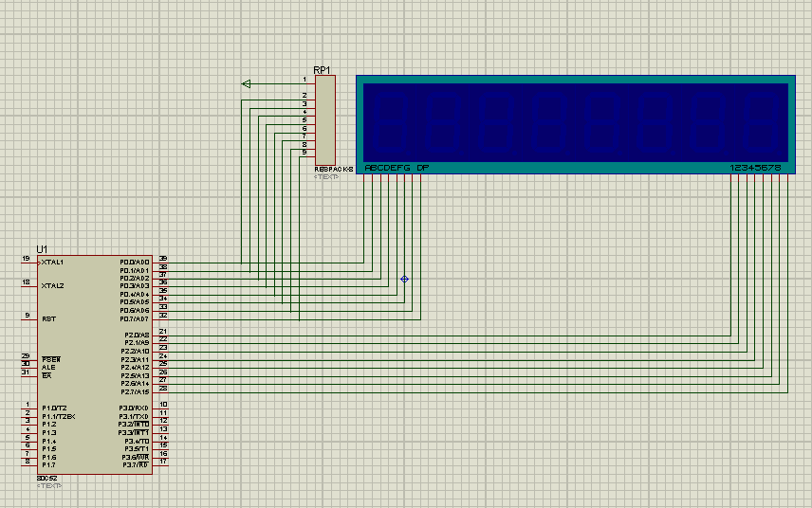Click the P1.3 pin label

(49, 432)
